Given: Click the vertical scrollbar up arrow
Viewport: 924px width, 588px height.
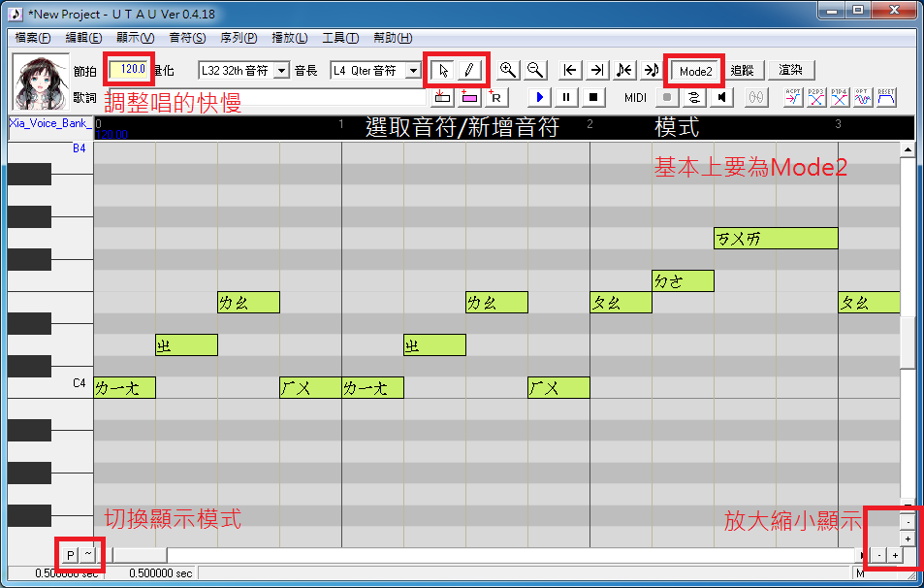Looking at the screenshot, I should pos(908,149).
